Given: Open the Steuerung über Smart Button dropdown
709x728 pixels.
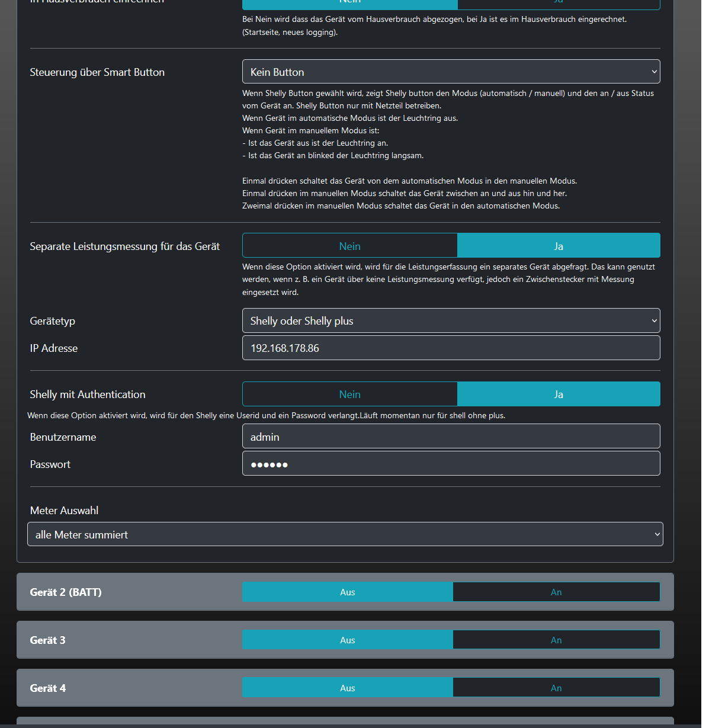Looking at the screenshot, I should click(451, 72).
